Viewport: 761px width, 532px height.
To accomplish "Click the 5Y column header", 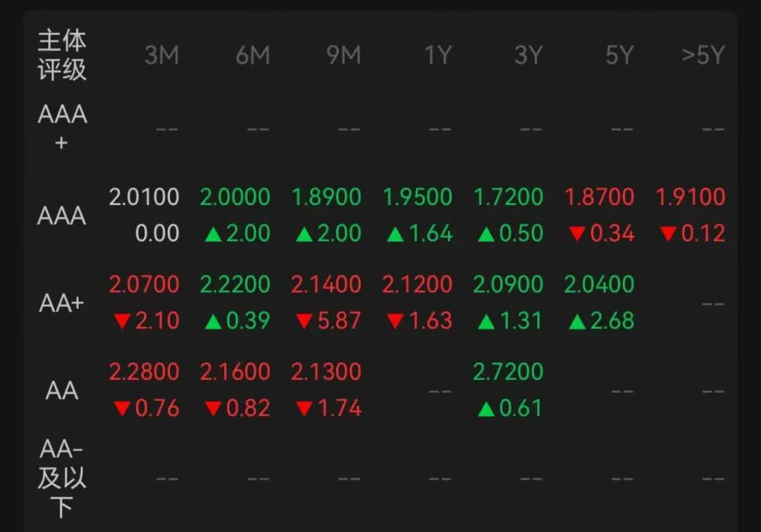I will tap(619, 56).
